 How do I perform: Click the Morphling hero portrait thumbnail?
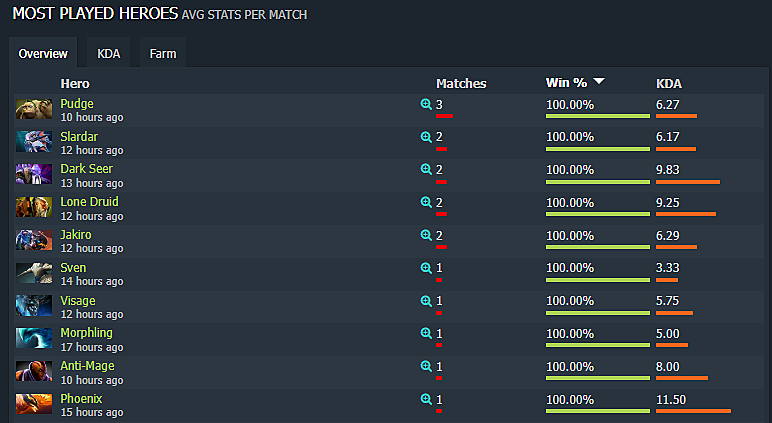[33, 338]
